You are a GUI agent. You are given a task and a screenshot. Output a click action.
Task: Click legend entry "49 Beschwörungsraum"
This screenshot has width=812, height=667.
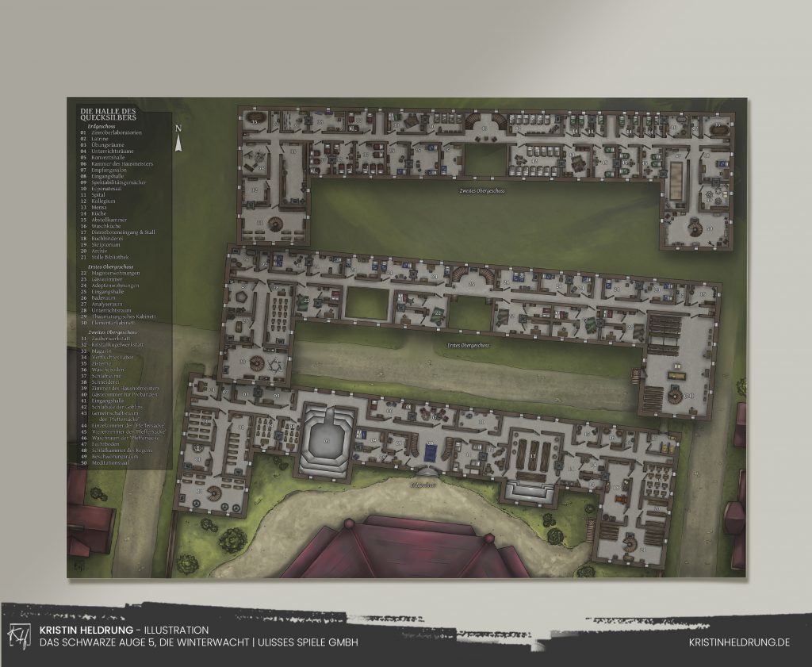point(109,457)
